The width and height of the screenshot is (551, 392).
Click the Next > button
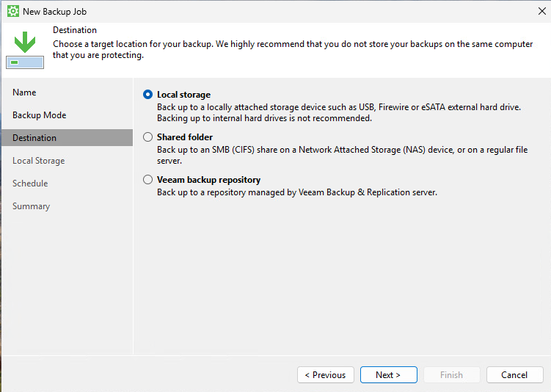389,375
